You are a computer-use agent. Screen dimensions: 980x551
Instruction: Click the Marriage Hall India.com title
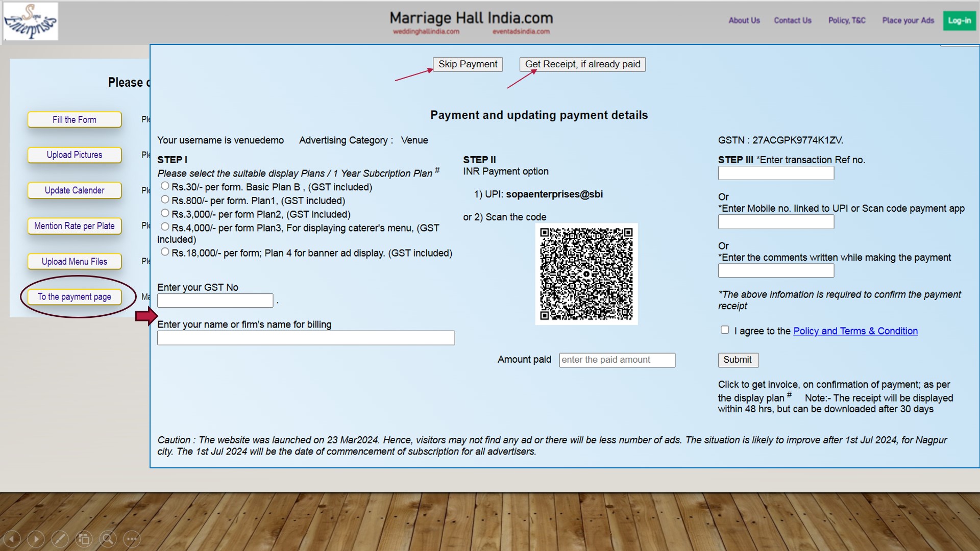471,18
